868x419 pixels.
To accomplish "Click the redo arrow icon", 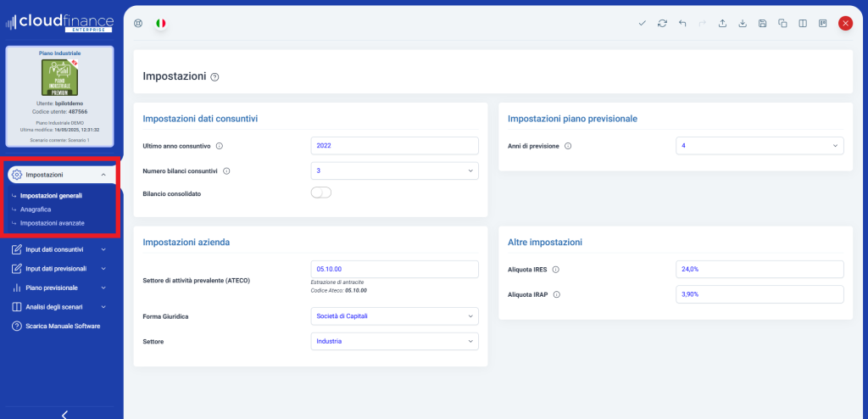I will tap(703, 23).
